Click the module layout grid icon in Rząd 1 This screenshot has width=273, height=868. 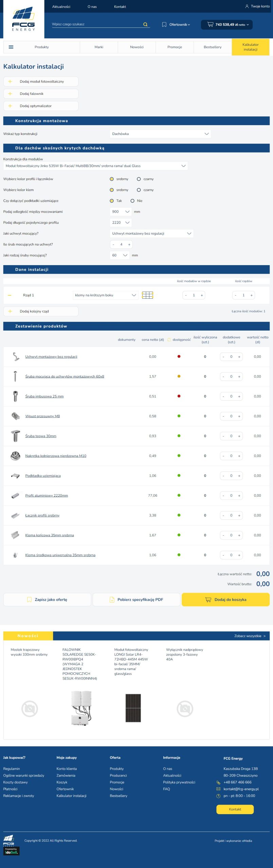[x=147, y=295]
